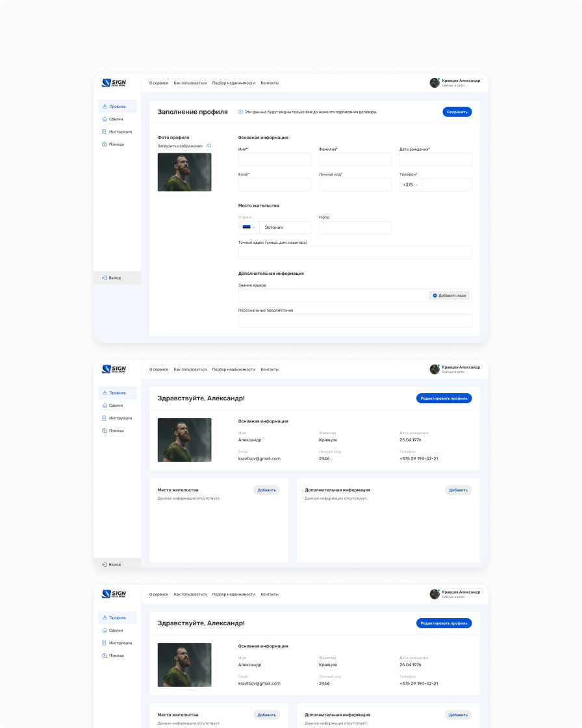Open Профиль in the middle screen's sidebar

click(118, 393)
